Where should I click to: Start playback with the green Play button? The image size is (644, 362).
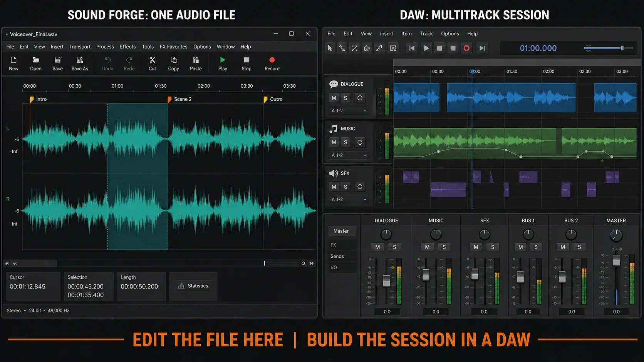click(223, 60)
